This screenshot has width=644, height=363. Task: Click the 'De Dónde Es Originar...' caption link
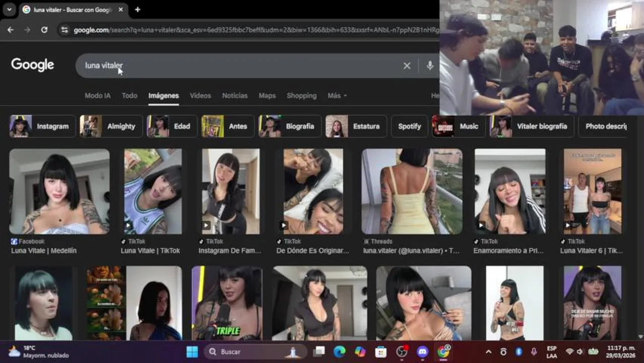click(x=312, y=251)
